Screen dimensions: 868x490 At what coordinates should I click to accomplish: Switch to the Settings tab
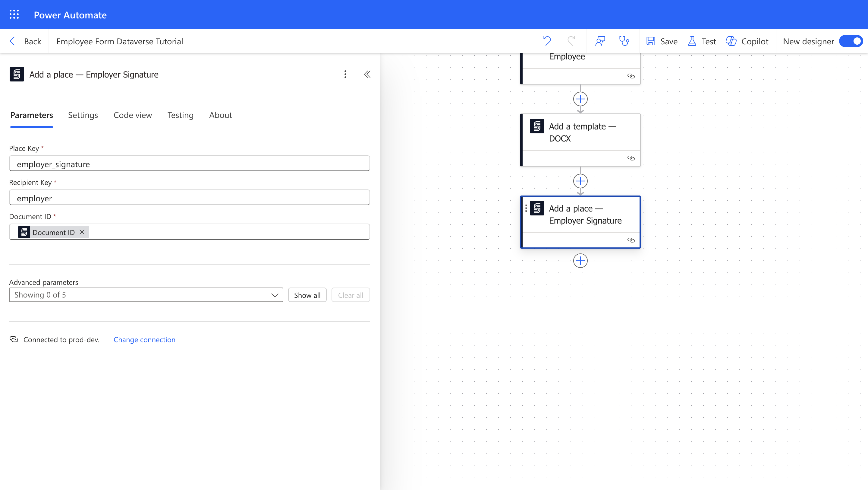[x=83, y=115]
